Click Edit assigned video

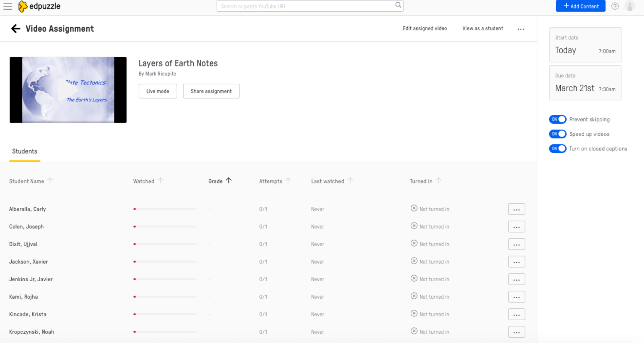425,29
